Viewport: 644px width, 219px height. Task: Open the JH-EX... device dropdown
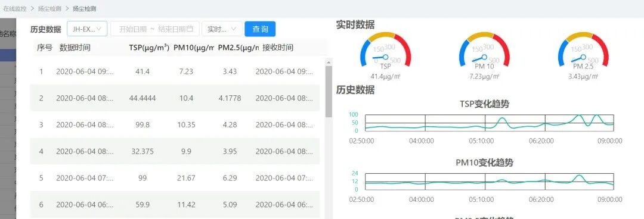[87, 29]
